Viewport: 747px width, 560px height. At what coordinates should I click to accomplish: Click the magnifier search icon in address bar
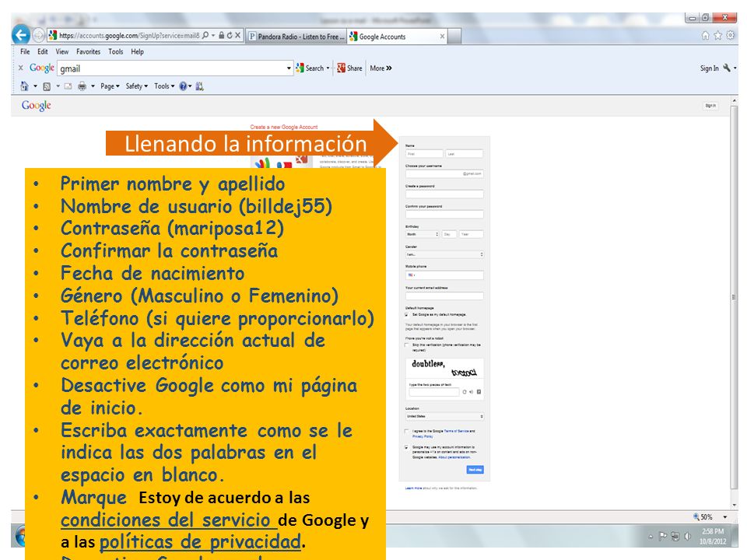pos(205,35)
